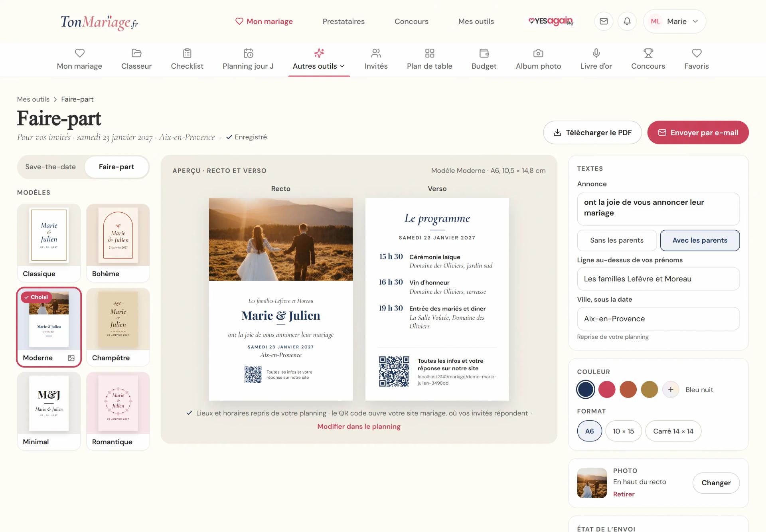Click Envoyer par e-mail
766x532 pixels.
[x=698, y=133]
